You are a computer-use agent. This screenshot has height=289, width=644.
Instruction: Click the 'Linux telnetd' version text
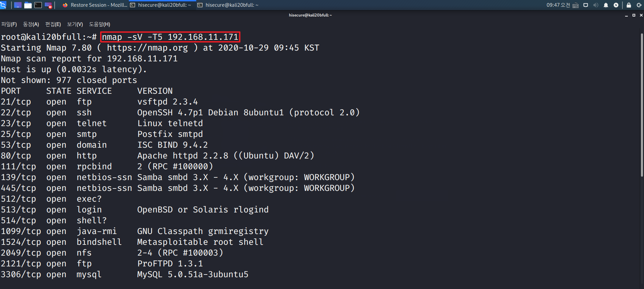click(170, 123)
